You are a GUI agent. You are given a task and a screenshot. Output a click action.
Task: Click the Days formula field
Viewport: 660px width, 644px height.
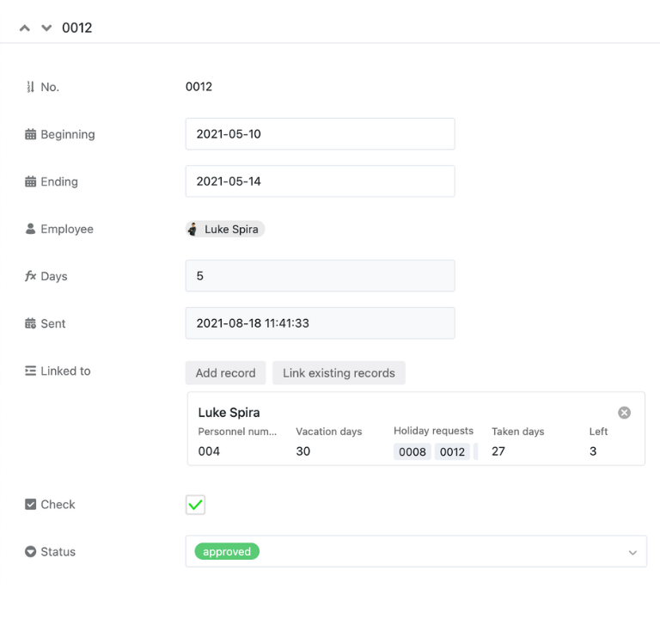point(321,276)
